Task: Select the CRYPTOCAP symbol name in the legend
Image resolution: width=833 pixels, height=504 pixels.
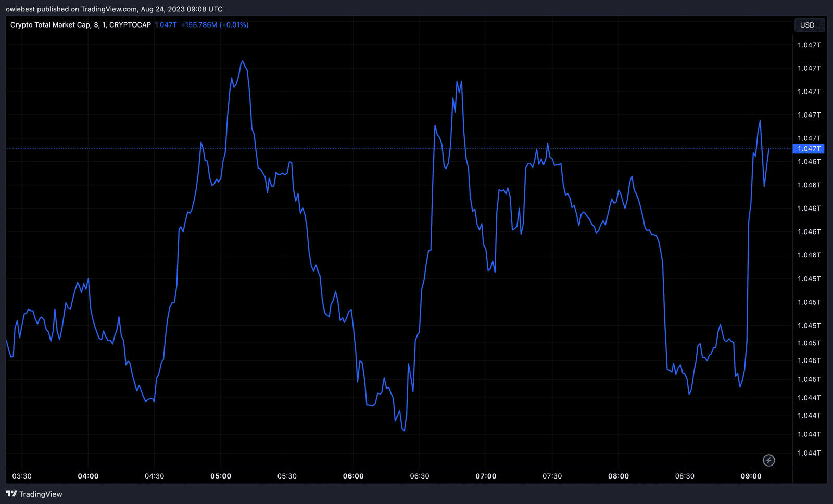Action: [x=131, y=24]
